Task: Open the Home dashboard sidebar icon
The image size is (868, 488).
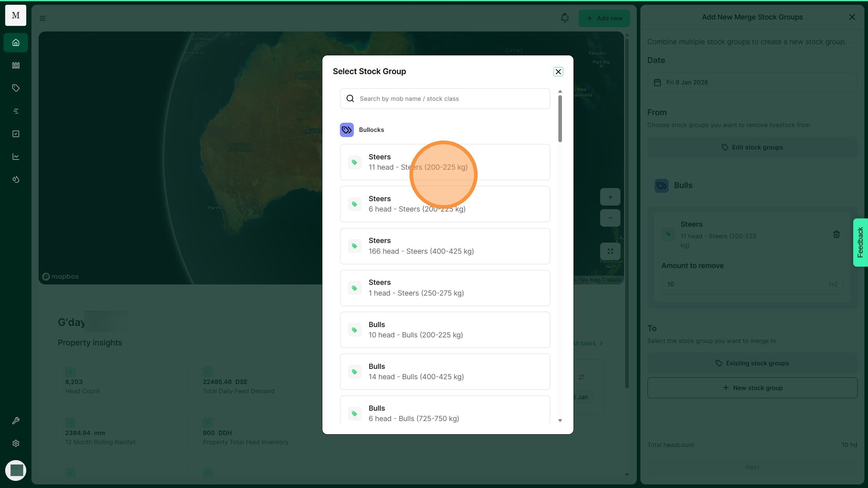Action: pos(16,43)
